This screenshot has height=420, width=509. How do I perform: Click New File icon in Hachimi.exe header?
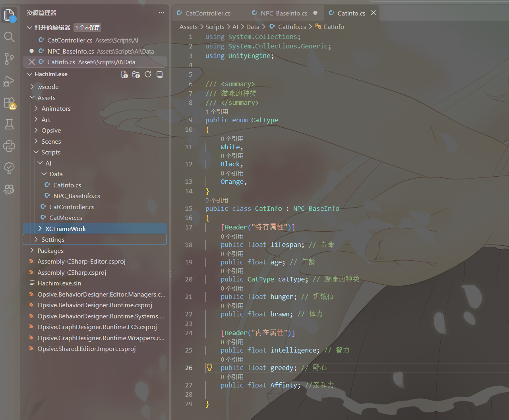[x=124, y=74]
